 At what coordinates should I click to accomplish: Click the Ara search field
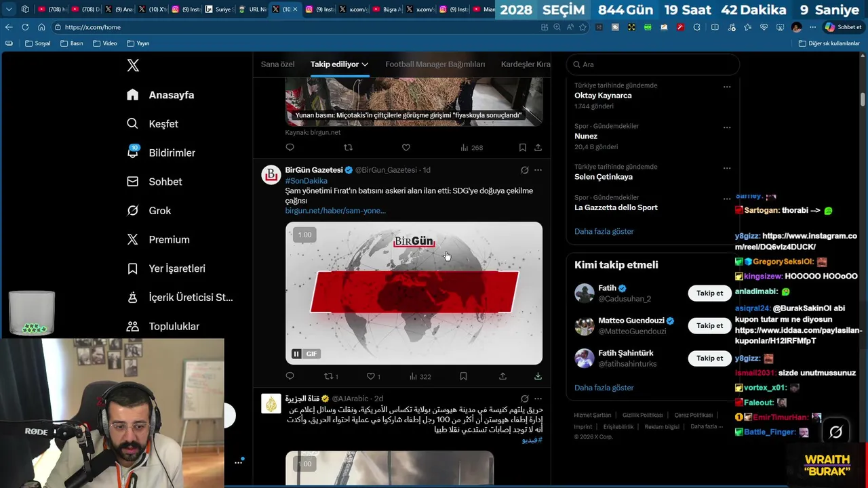[652, 64]
